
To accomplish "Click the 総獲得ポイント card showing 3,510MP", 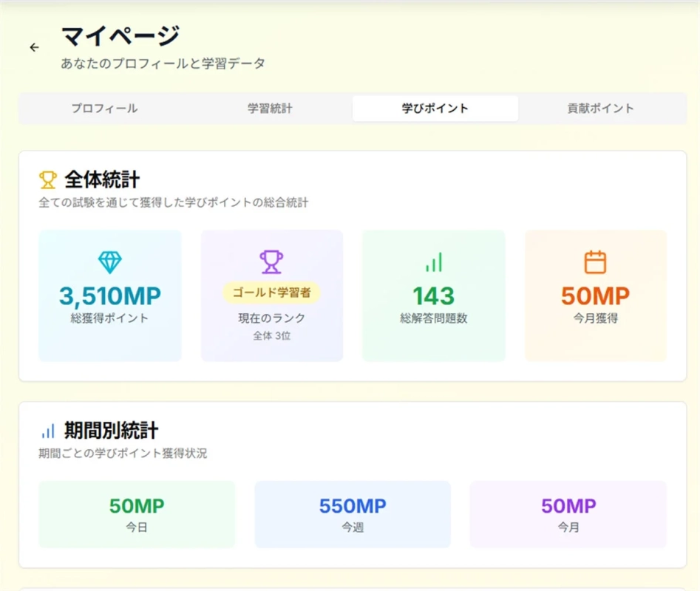I will [x=109, y=294].
